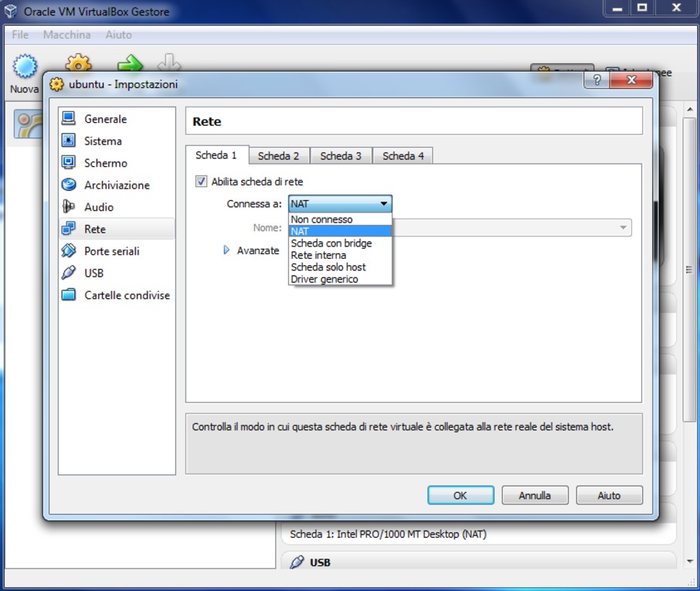The height and width of the screenshot is (591, 700).
Task: Click main window scrollbar up arrow
Action: point(690,109)
